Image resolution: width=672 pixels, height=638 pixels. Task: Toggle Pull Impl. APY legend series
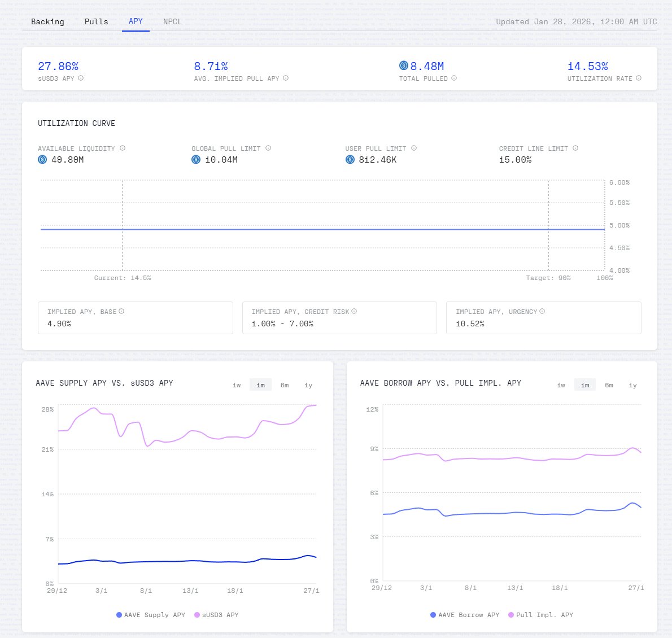point(540,615)
